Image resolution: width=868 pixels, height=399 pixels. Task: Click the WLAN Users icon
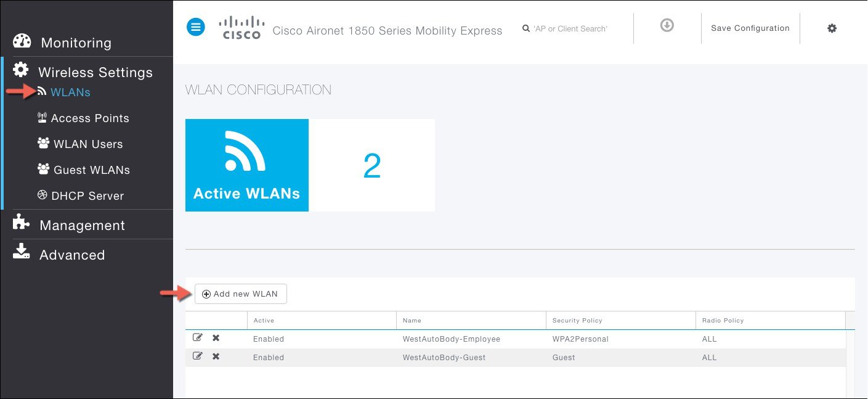pyautogui.click(x=43, y=143)
